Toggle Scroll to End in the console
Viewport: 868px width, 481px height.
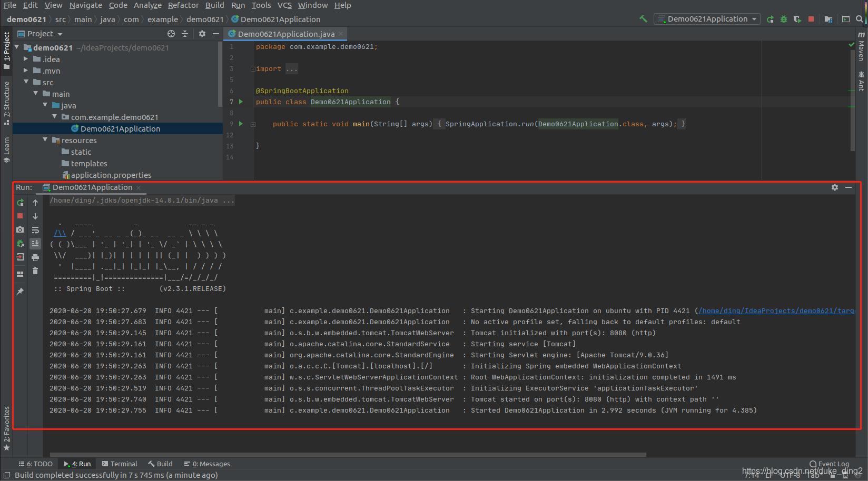pyautogui.click(x=35, y=244)
